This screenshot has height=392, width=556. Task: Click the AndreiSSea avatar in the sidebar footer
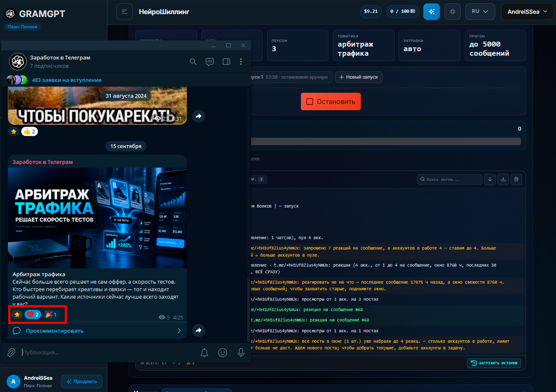pyautogui.click(x=13, y=382)
